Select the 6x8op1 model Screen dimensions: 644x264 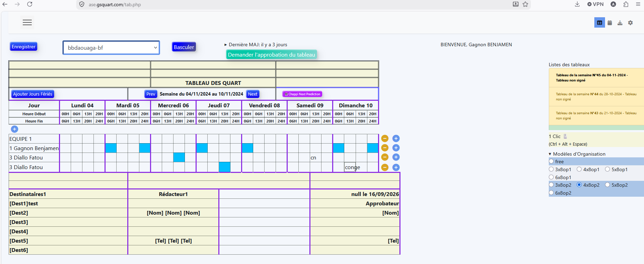tap(551, 177)
